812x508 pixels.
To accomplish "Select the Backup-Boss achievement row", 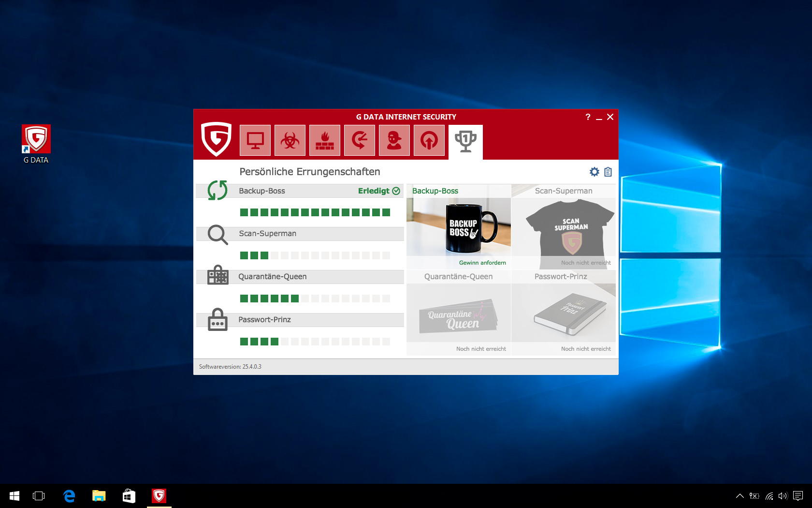I will coord(300,191).
